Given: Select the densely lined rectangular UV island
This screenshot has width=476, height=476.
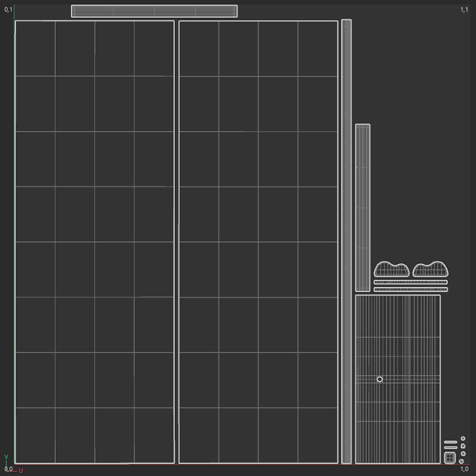Looking at the screenshot, I should point(397,379).
